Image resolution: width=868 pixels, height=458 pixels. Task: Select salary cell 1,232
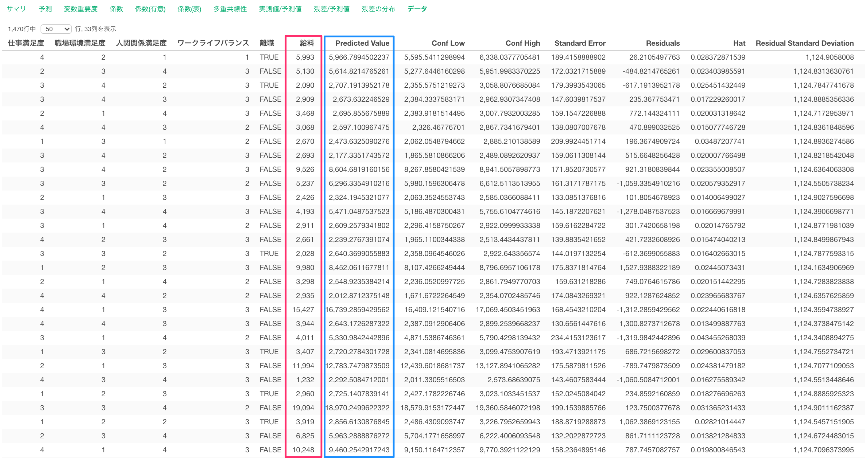305,379
